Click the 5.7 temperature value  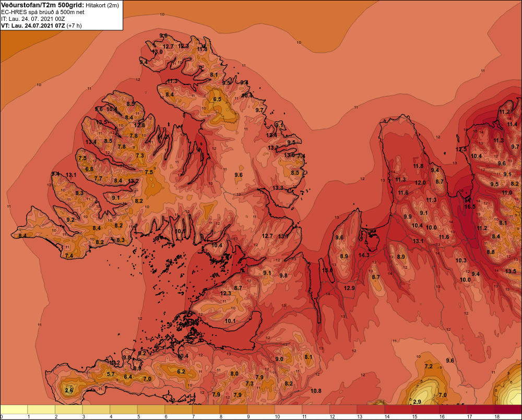pyautogui.click(x=111, y=374)
